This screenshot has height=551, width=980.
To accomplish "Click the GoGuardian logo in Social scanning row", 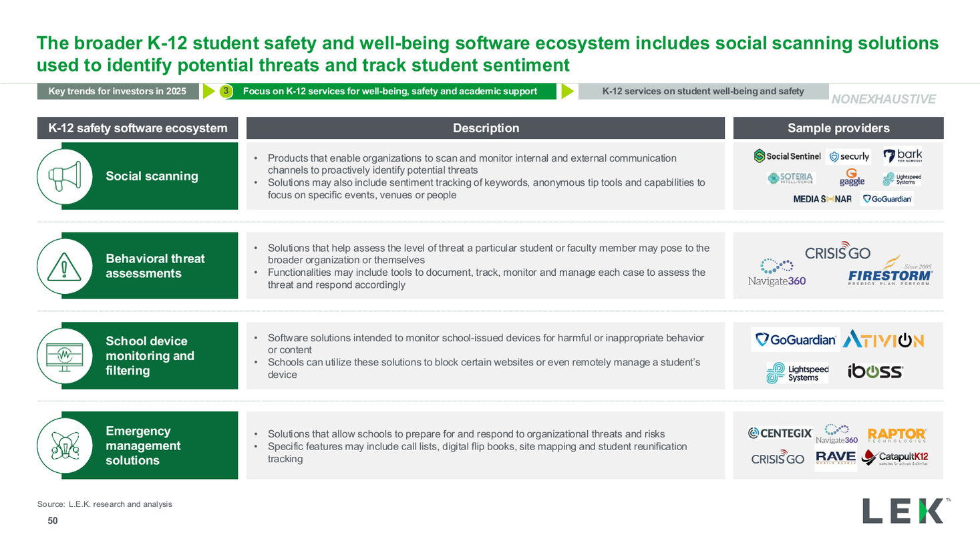I will click(886, 199).
